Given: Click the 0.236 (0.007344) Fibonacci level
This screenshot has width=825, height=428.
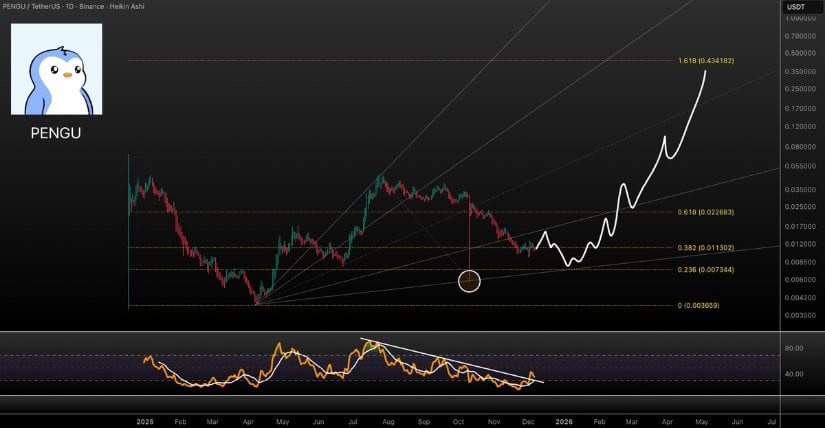Looking at the screenshot, I should click(x=706, y=270).
